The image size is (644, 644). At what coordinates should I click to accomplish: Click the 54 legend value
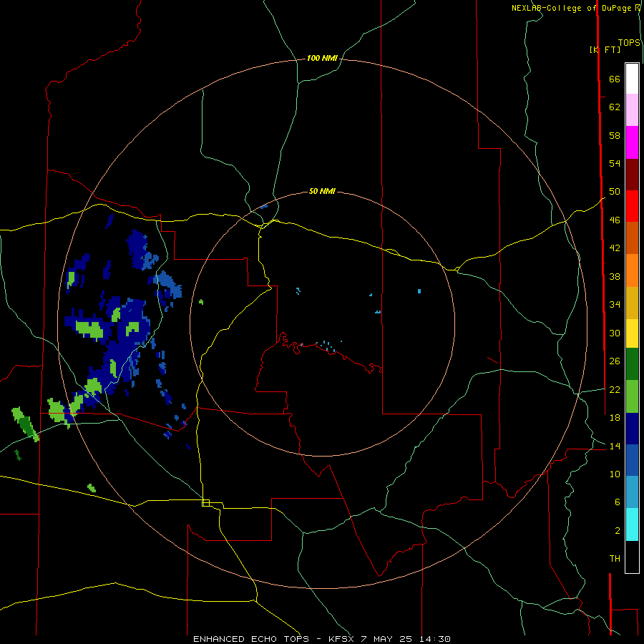click(x=615, y=163)
